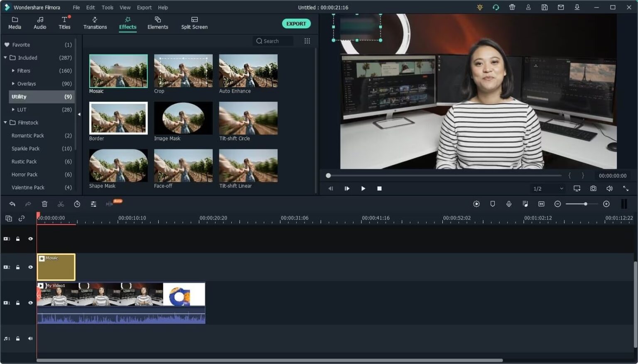638x364 pixels.
Task: Open the playback quality 1/2 dropdown
Action: point(547,188)
